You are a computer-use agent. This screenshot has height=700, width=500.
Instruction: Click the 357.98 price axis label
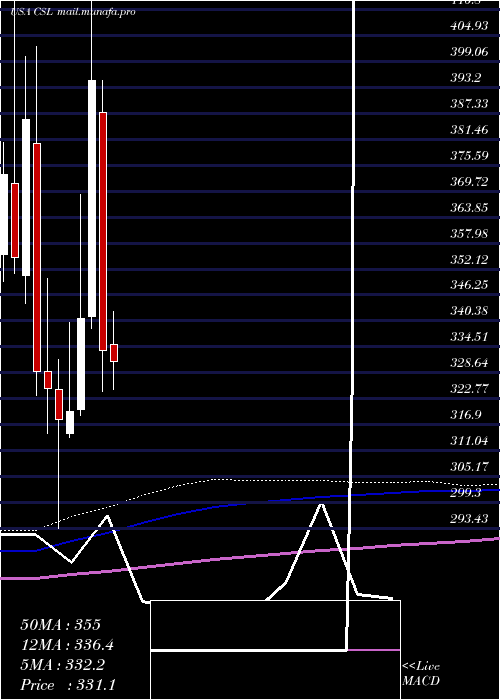[x=469, y=233]
